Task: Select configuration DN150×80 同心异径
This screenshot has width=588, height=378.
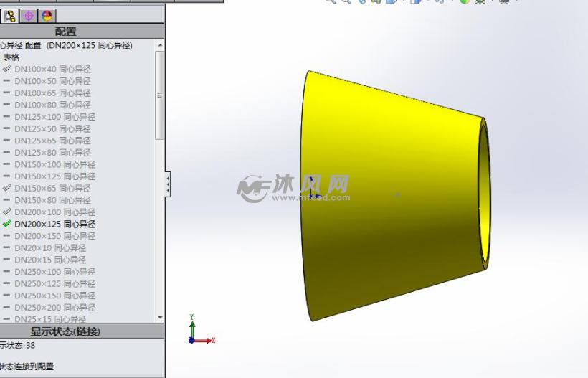Action: click(52, 200)
